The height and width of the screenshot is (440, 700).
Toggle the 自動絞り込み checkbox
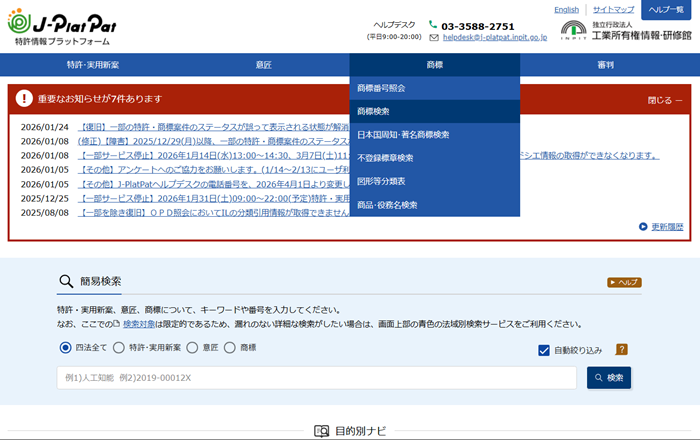pos(544,350)
